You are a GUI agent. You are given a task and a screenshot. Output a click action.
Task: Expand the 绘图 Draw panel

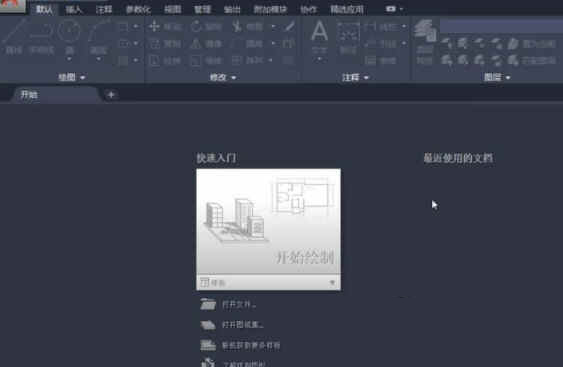71,77
